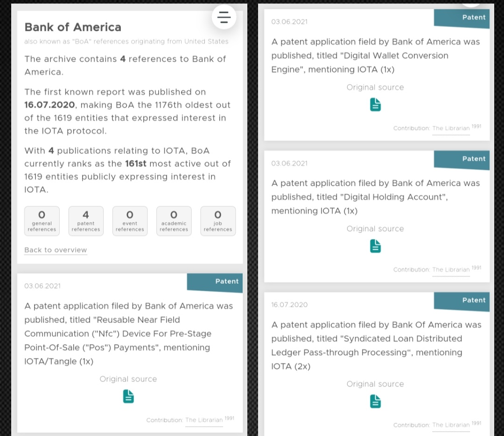Click Original source label in Syndicated Loan card
The width and height of the screenshot is (504, 436).
[x=375, y=384]
